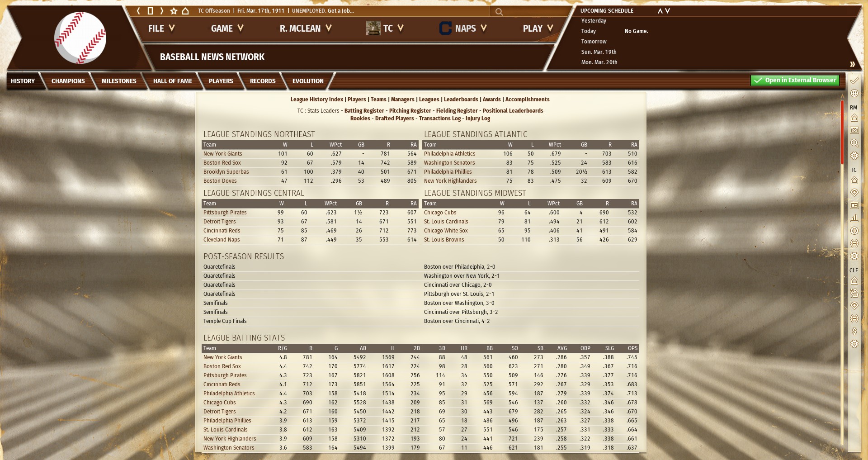This screenshot has width=868, height=460.
Task: Open the mail envelope icon under RM
Action: [x=854, y=130]
